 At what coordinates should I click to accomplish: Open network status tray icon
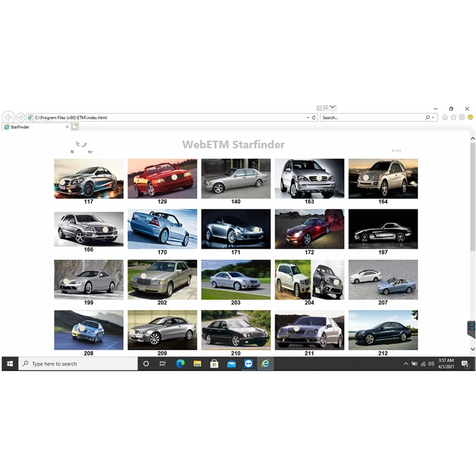[x=423, y=364]
